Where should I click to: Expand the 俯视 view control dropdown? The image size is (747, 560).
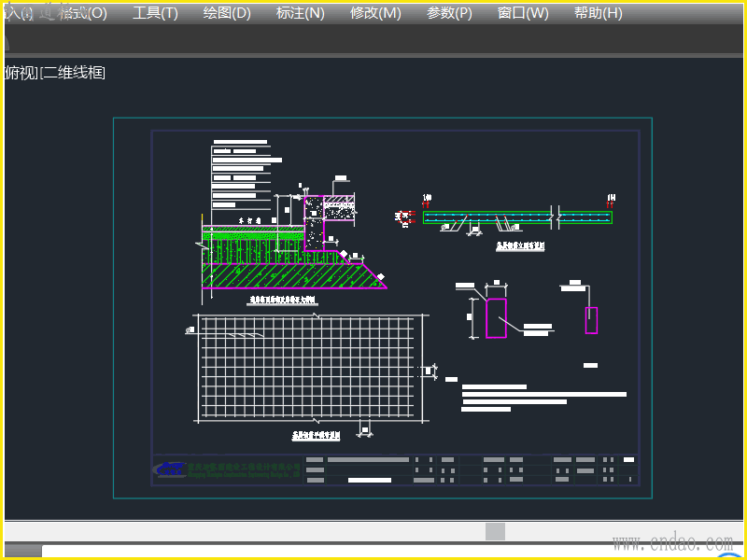(x=21, y=73)
